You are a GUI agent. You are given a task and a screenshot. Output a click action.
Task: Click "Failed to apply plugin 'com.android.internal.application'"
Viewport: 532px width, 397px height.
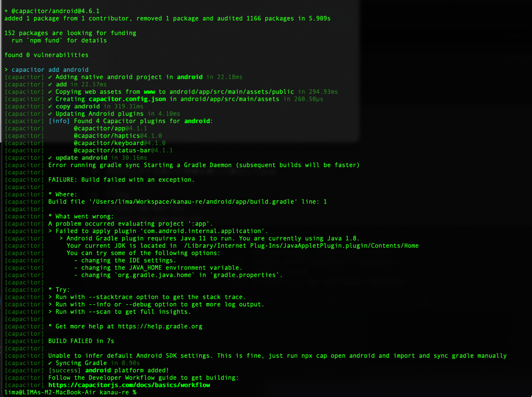point(158,231)
